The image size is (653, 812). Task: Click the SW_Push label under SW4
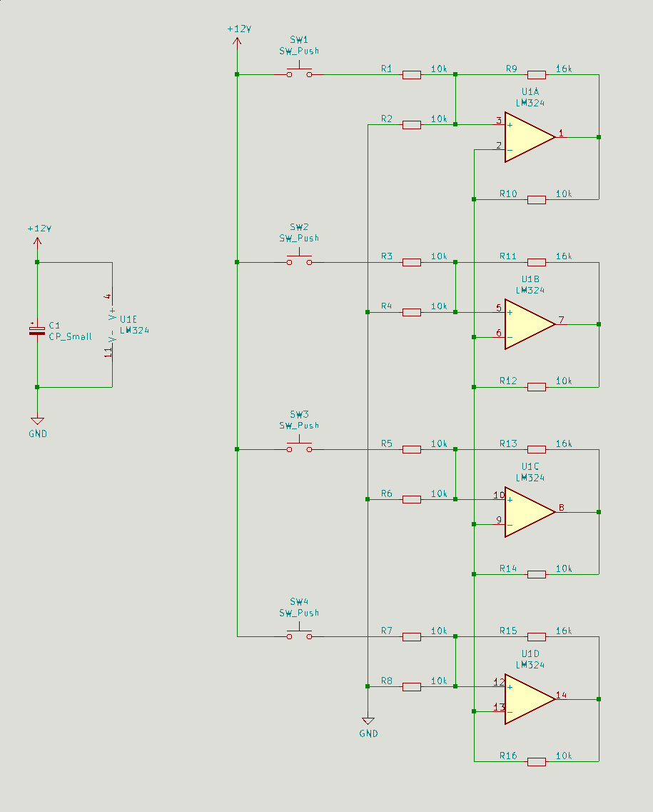[299, 613]
